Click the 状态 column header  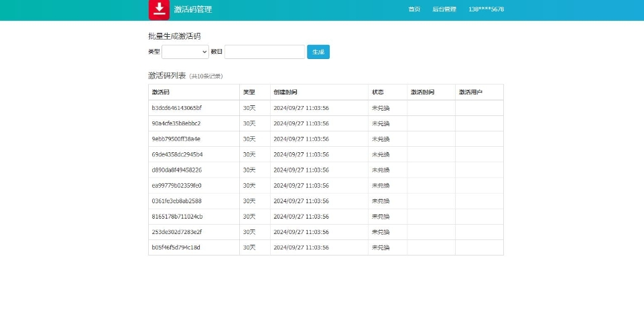pos(378,92)
